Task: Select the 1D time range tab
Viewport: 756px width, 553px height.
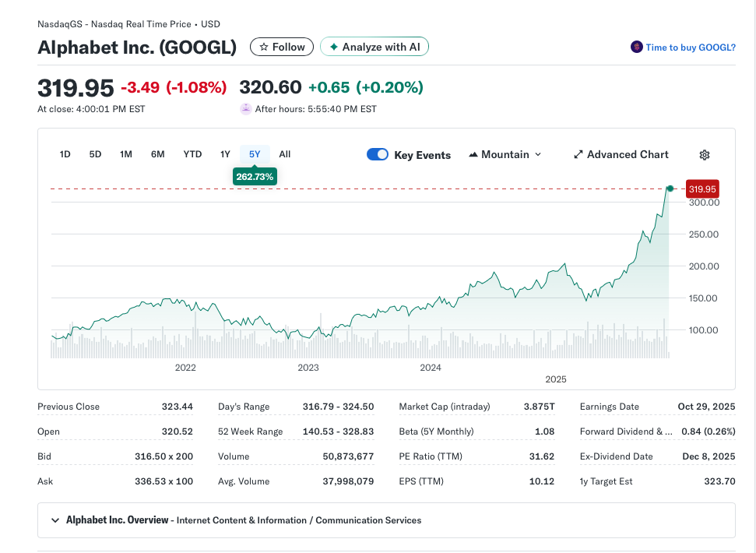Action: 65,154
